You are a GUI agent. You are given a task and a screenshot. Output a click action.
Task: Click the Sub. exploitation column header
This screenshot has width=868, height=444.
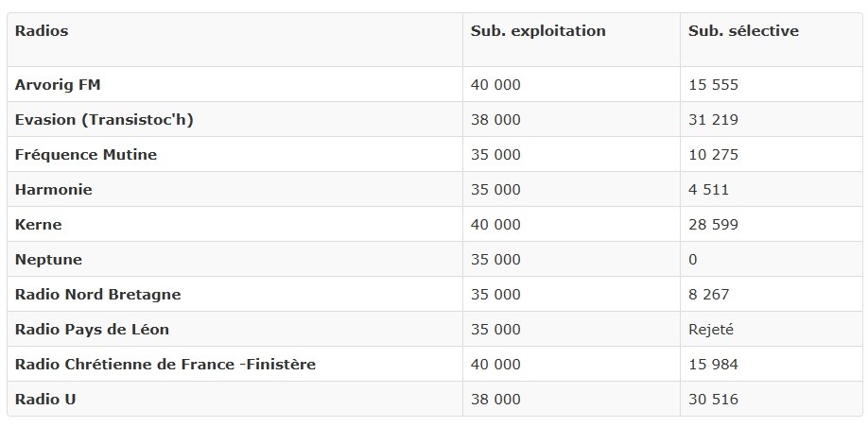click(538, 31)
